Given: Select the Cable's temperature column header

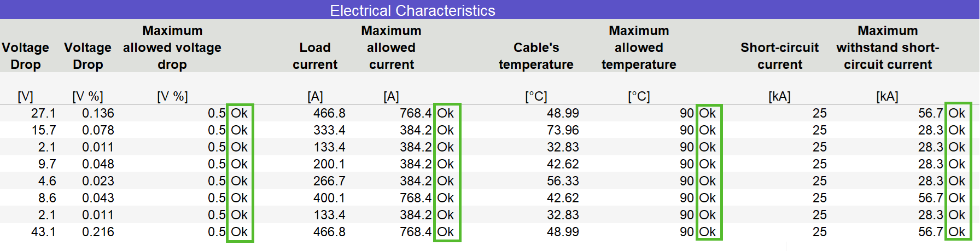Looking at the screenshot, I should [536, 56].
